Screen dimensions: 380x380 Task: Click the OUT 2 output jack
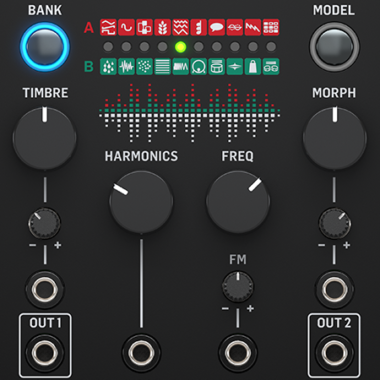[334, 353]
